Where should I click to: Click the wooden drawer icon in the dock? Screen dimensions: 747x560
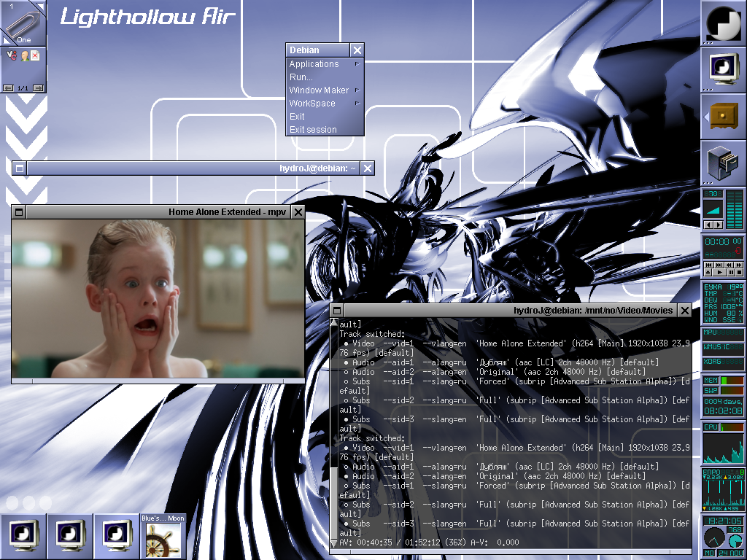point(723,115)
